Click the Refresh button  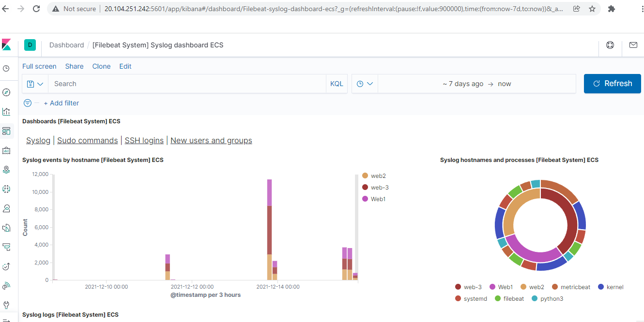[x=612, y=83]
